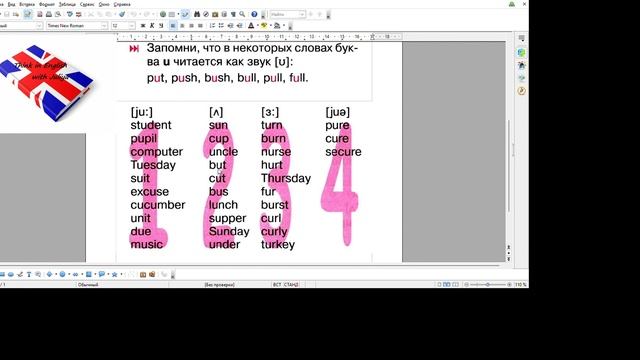The height and width of the screenshot is (360, 640).
Task: Toggle AutoSpellcheck icon
Action: tap(79, 14)
